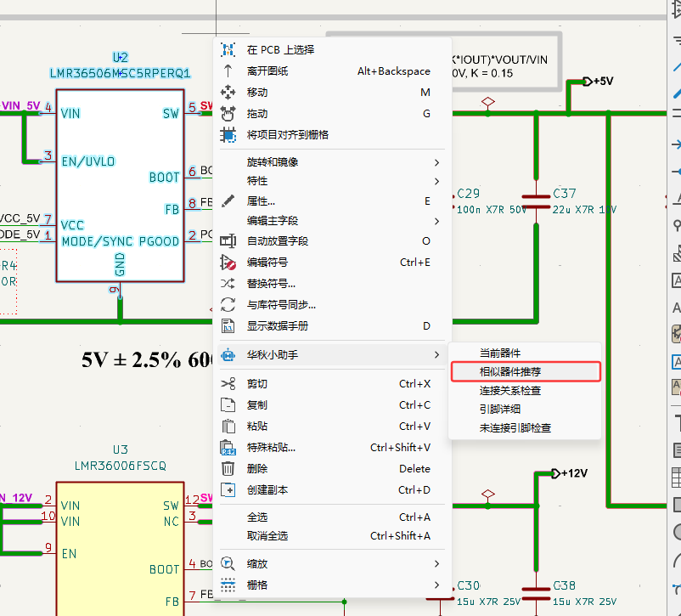Image resolution: width=681 pixels, height=616 pixels.
Task: Select 未连接引脚检查 option
Action: 515,428
